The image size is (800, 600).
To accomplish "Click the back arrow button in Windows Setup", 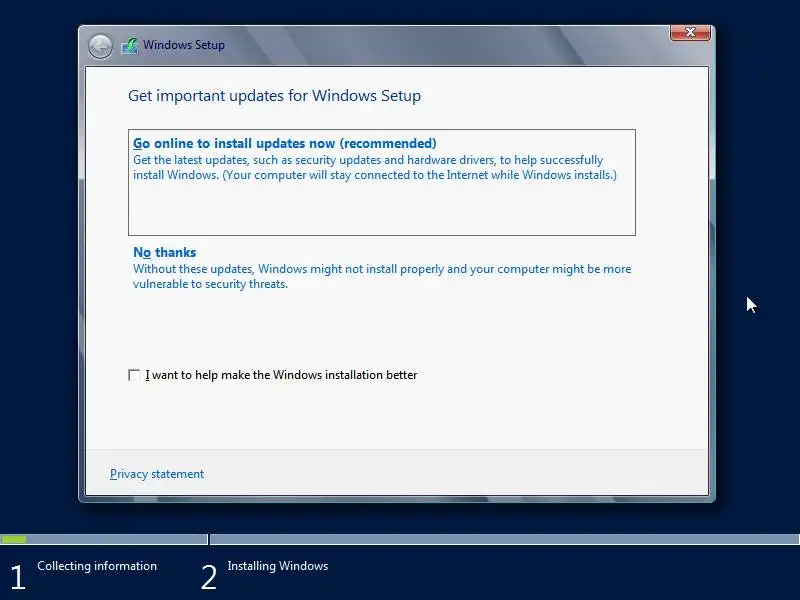I will tap(100, 46).
